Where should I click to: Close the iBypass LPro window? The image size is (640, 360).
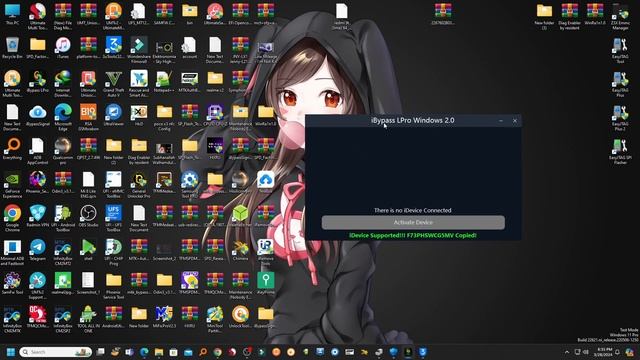pos(515,121)
